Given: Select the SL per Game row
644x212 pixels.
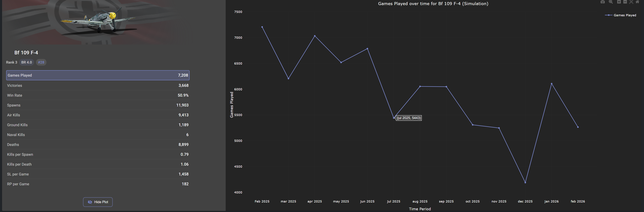Looking at the screenshot, I should pos(98,174).
